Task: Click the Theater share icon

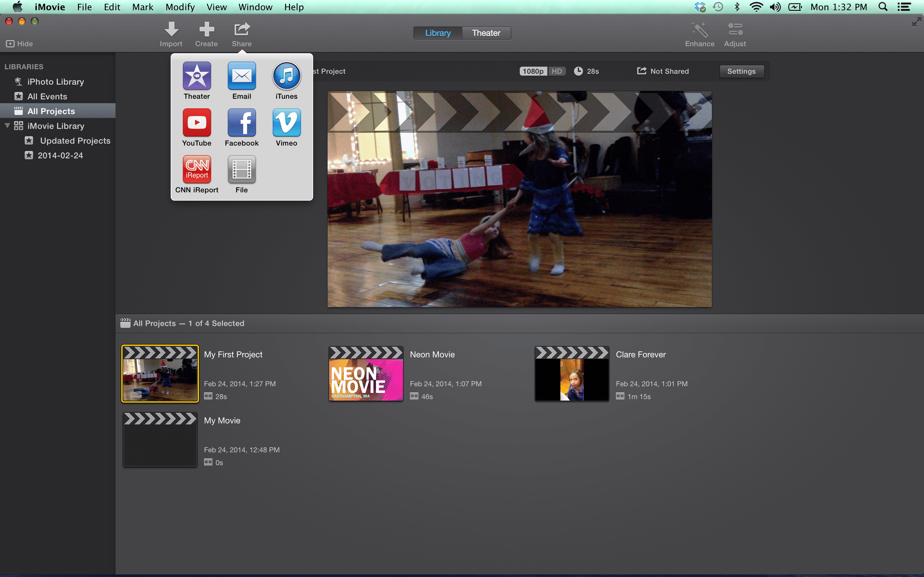Action: (197, 75)
